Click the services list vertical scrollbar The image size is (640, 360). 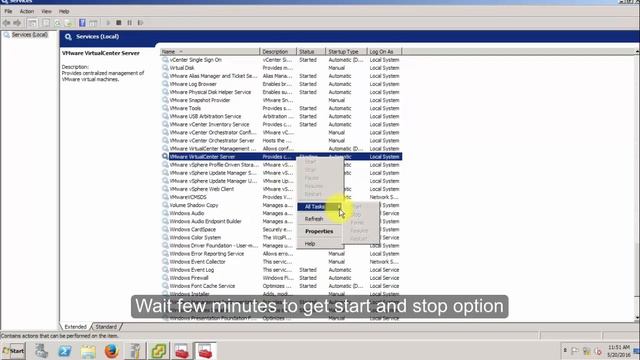tap(637, 184)
